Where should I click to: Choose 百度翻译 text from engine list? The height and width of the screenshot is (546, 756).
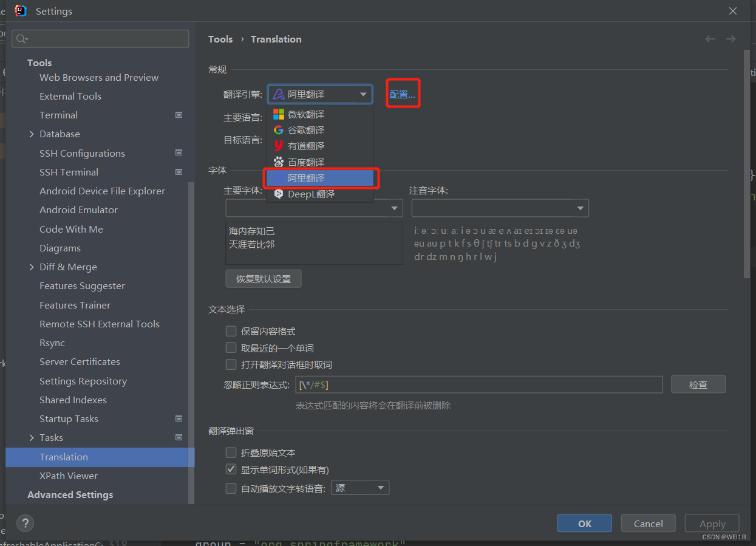click(306, 162)
